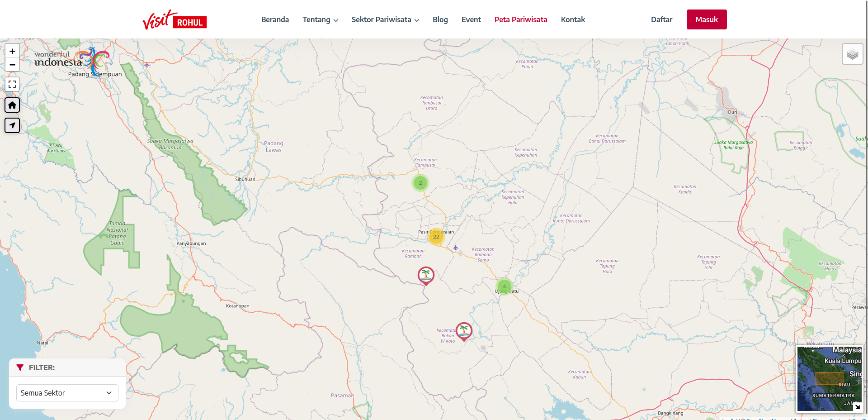Click the Daftar link
The height and width of the screenshot is (420, 868).
661,19
